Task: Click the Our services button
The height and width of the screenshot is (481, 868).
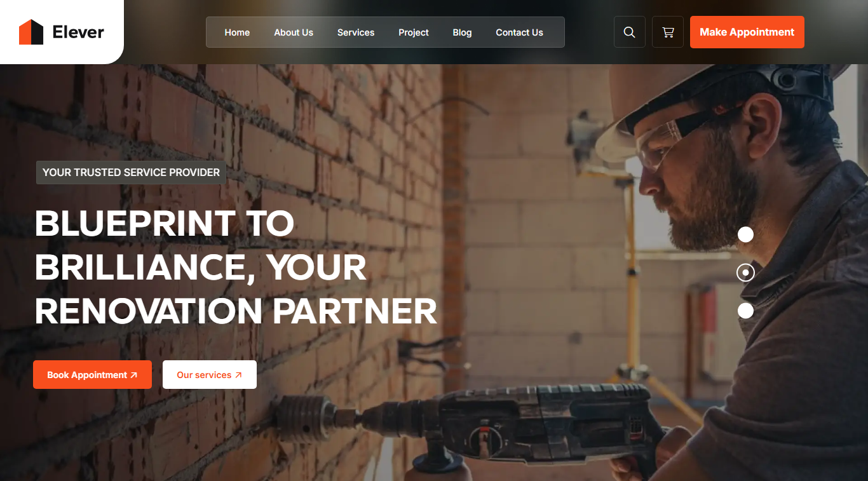Action: click(x=210, y=375)
